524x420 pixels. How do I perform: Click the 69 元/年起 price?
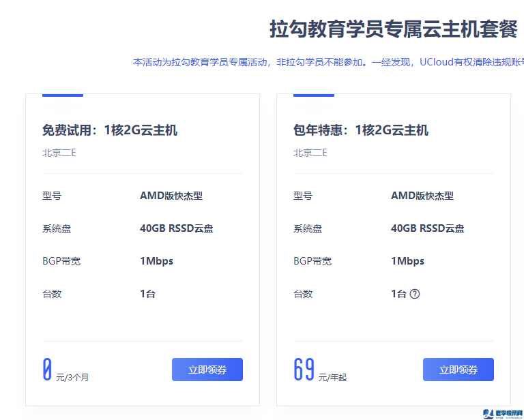point(320,370)
